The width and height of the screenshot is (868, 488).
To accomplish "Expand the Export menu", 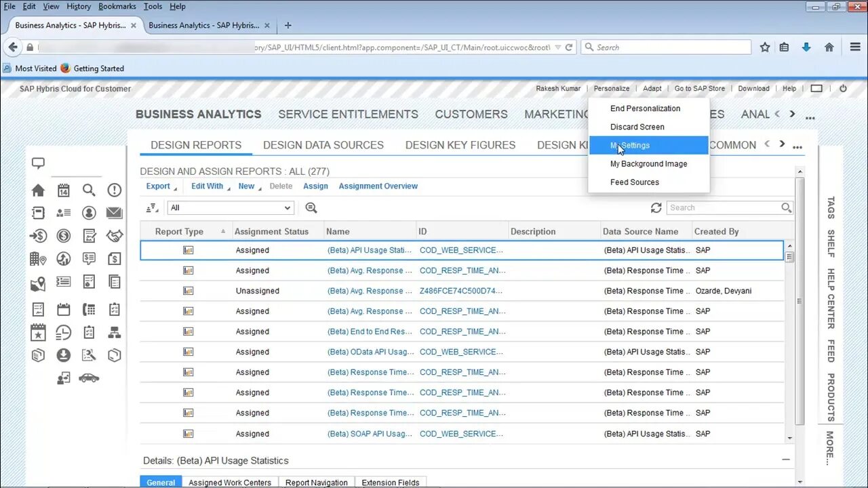I will point(161,186).
